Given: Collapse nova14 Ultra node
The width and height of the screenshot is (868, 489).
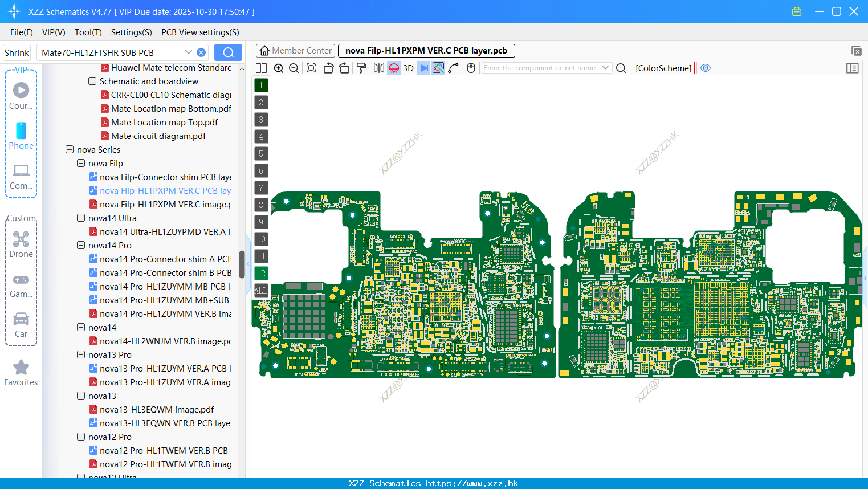Looking at the screenshot, I should [x=81, y=218].
